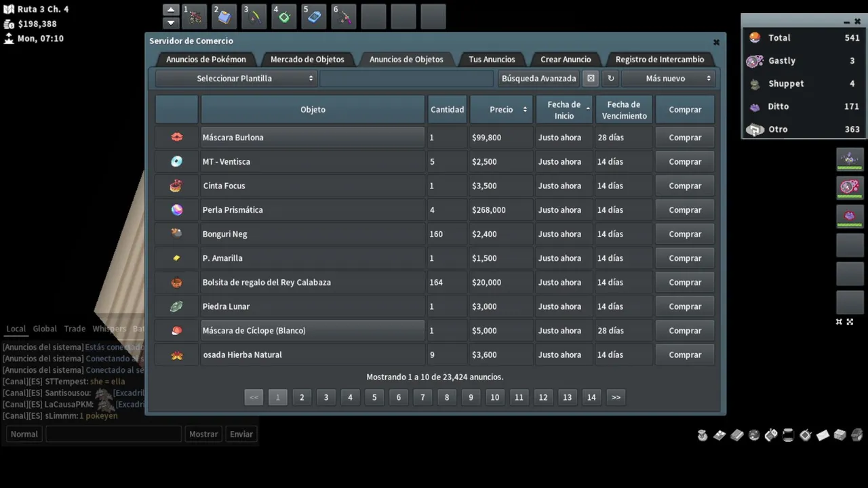This screenshot has width=868, height=488.
Task: Click the P. Amarilla item name
Action: [222, 258]
